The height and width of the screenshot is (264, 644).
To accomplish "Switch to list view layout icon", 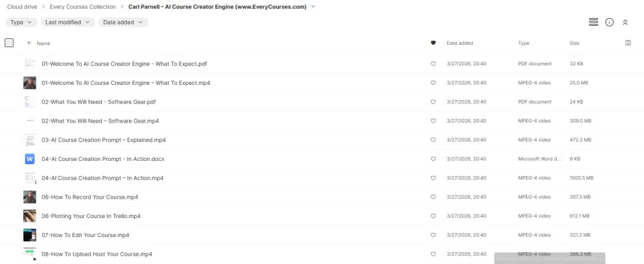I will tap(593, 22).
